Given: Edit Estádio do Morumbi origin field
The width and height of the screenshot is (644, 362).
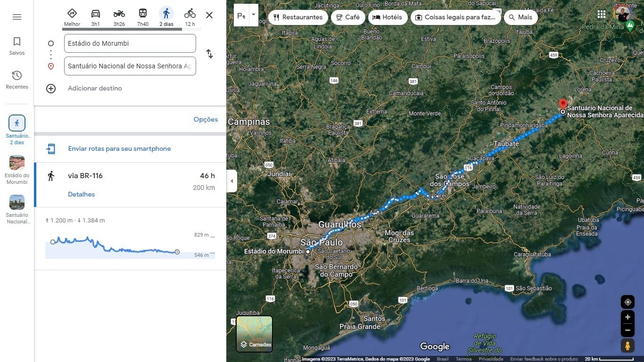Looking at the screenshot, I should 130,43.
